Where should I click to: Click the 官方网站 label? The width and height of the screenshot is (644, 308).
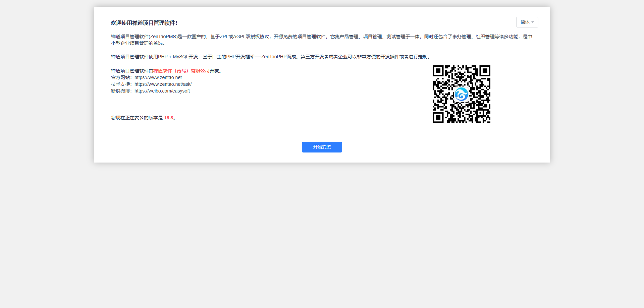point(121,77)
